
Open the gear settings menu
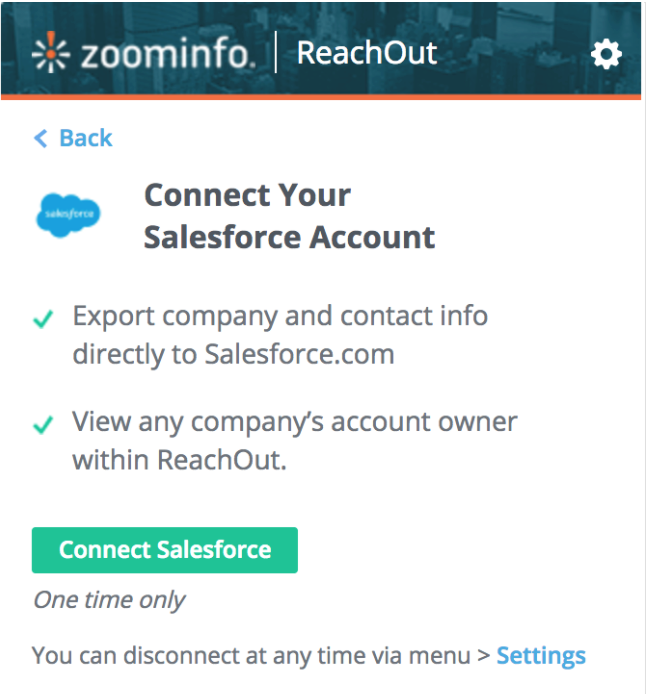click(606, 54)
